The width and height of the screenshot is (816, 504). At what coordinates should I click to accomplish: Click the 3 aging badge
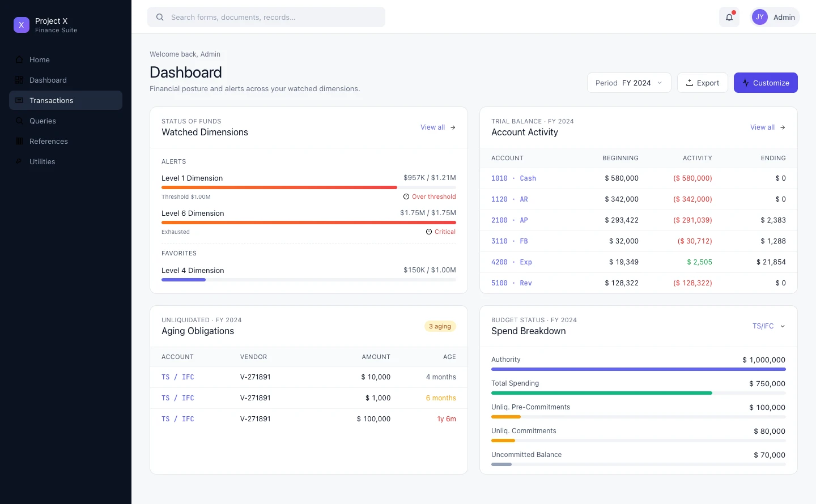440,326
